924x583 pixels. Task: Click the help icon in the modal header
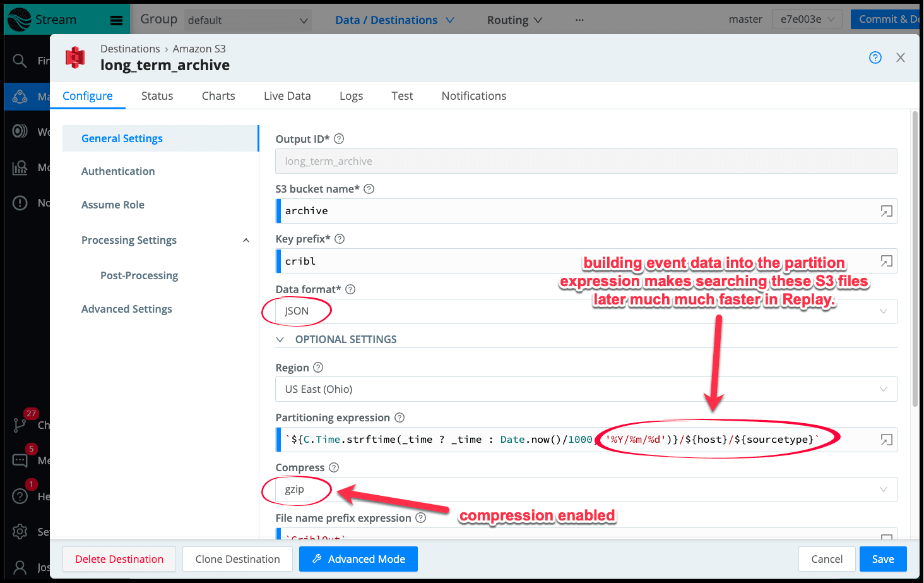tap(875, 57)
